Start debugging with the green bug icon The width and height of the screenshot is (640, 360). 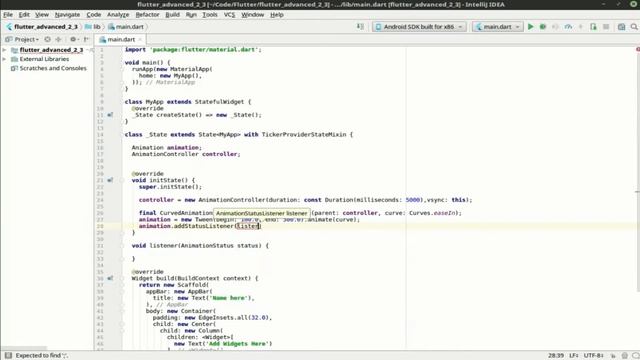542,27
